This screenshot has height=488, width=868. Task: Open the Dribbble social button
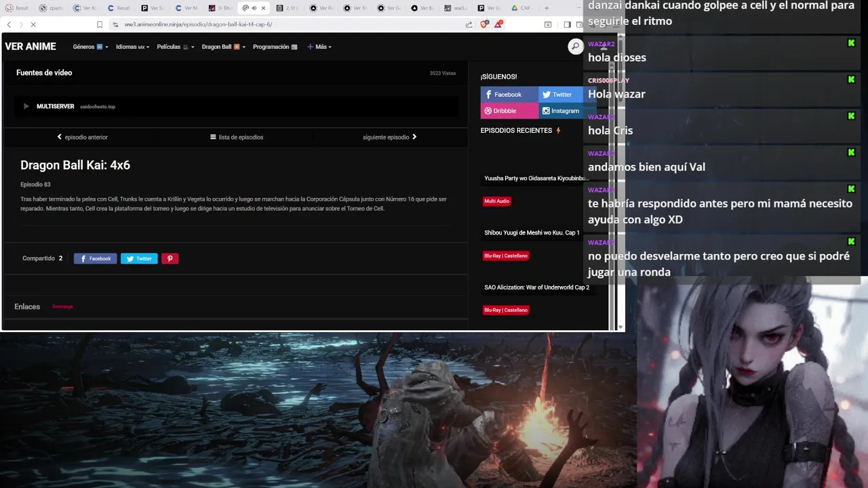509,110
